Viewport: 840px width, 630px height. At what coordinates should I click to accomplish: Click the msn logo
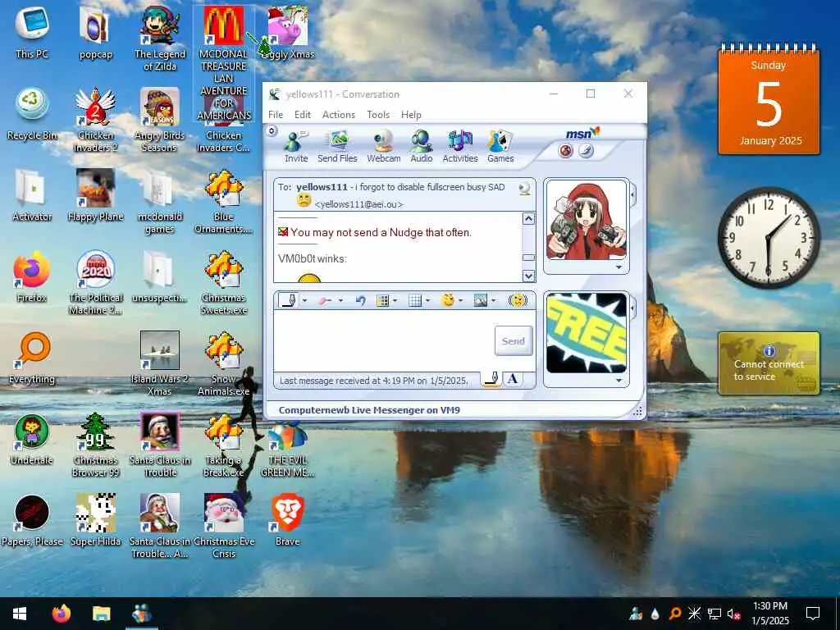pos(582,133)
